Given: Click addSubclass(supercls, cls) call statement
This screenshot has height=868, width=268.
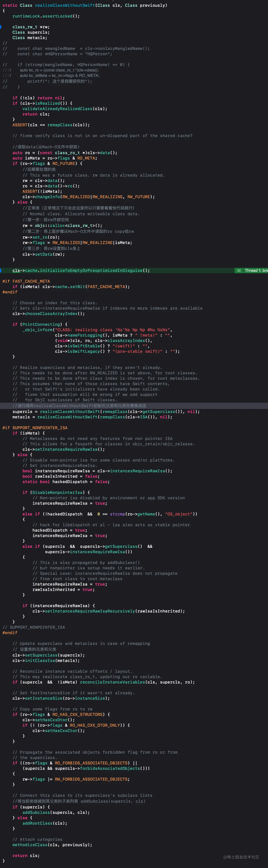Looking at the screenshot, I should point(56,813).
